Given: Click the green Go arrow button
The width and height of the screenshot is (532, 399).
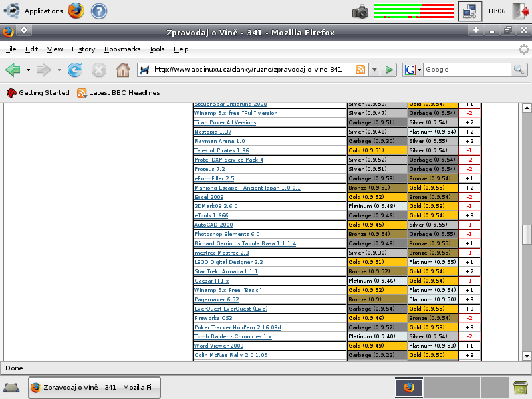Looking at the screenshot, I should pyautogui.click(x=389, y=70).
